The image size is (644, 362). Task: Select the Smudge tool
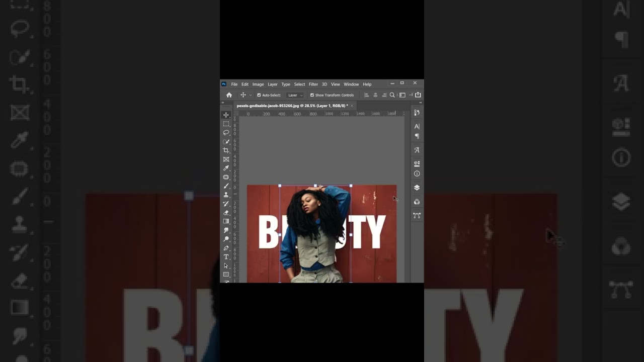[226, 230]
